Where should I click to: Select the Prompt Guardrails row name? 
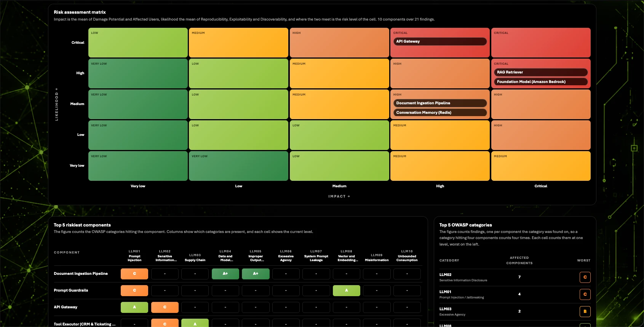[71, 290]
